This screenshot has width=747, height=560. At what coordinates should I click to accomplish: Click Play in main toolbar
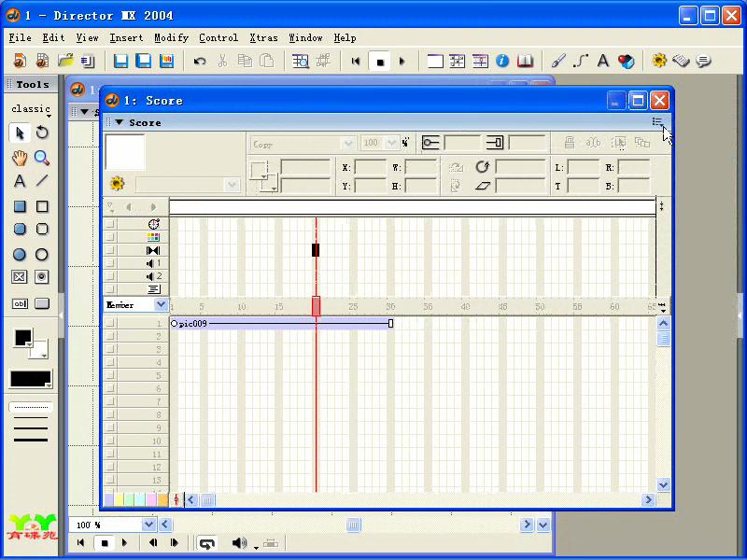(x=402, y=61)
